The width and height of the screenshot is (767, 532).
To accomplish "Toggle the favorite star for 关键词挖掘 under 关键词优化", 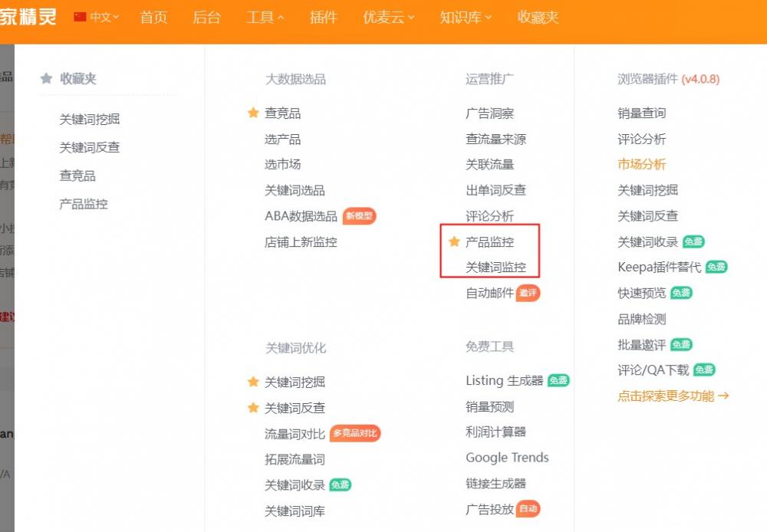I will [x=253, y=382].
